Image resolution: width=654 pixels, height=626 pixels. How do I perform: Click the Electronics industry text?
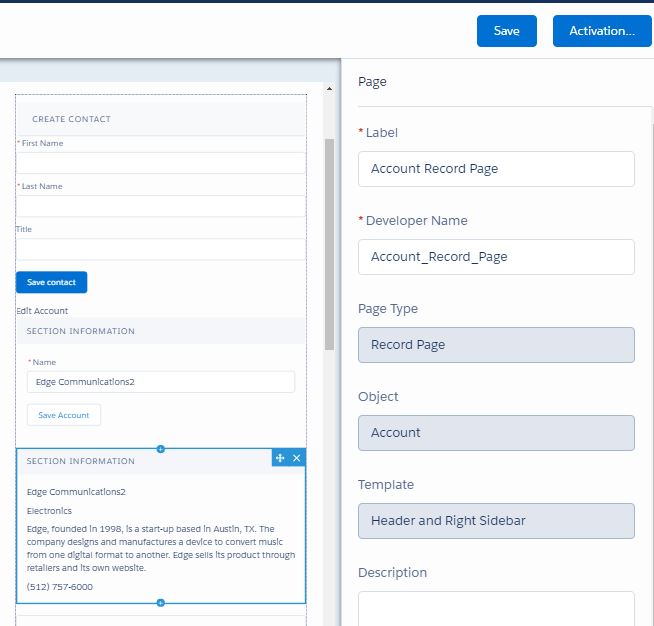[49, 511]
